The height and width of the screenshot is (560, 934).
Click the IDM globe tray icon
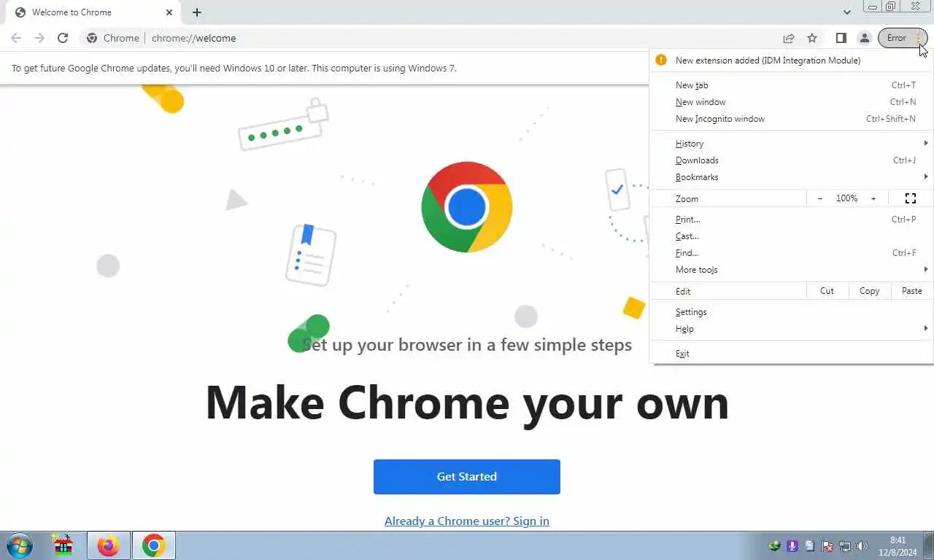[x=775, y=545]
